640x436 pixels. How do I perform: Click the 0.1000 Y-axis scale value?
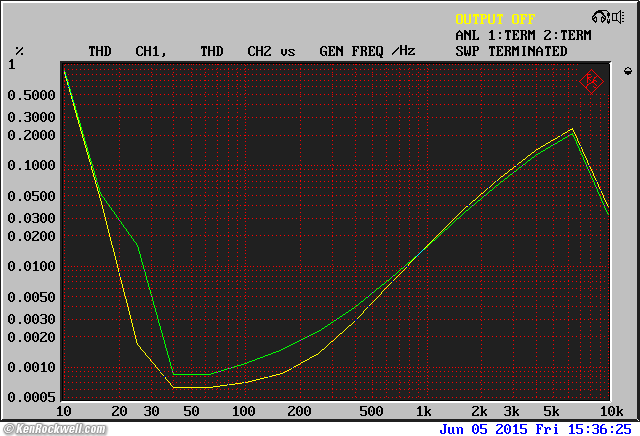(x=35, y=166)
